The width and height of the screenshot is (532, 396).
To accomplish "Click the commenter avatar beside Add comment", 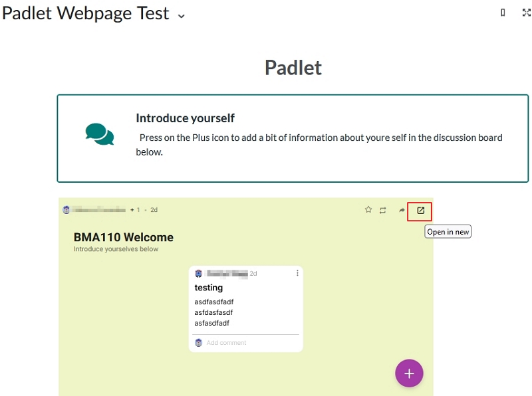I will click(198, 343).
